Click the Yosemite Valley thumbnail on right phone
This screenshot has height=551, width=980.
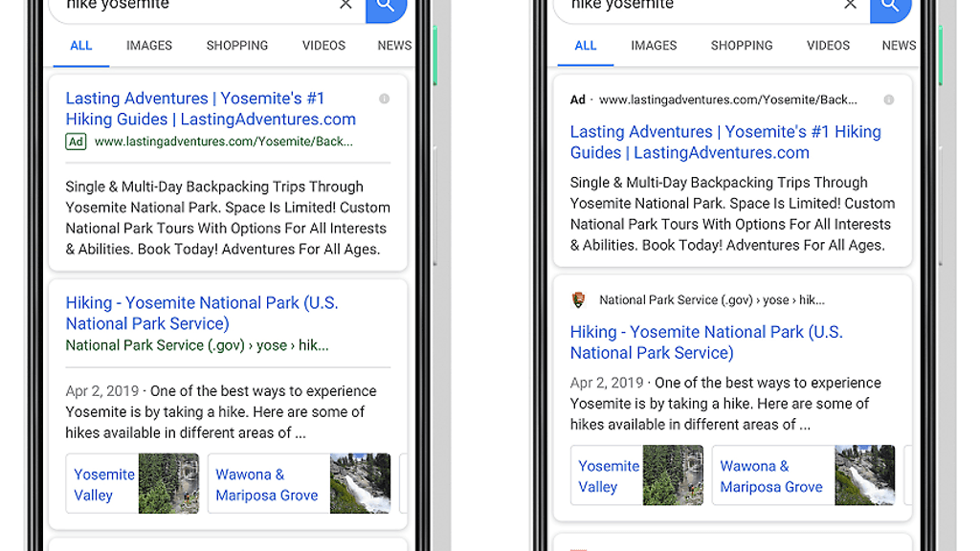(x=673, y=475)
